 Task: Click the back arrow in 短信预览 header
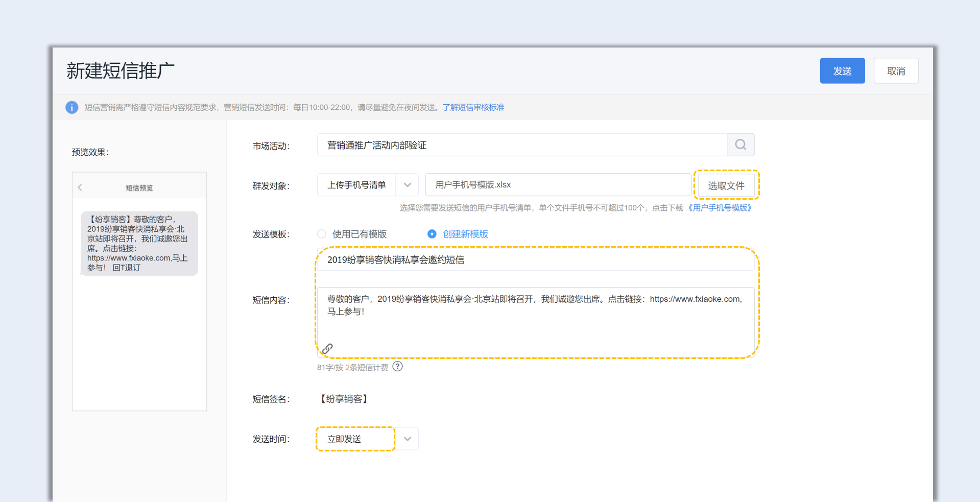80,187
